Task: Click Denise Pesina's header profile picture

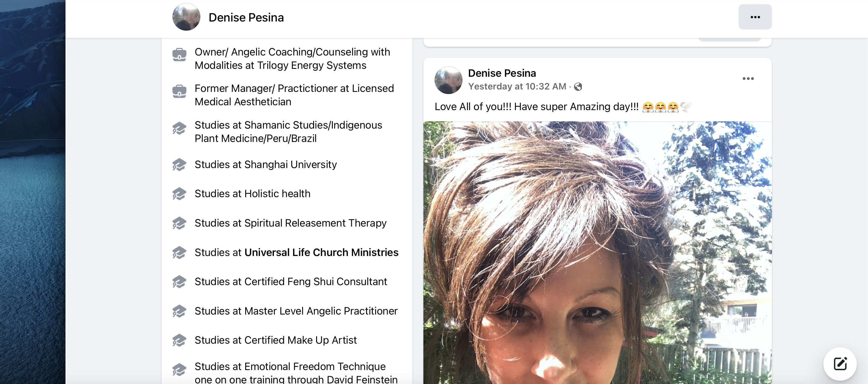Action: (186, 17)
